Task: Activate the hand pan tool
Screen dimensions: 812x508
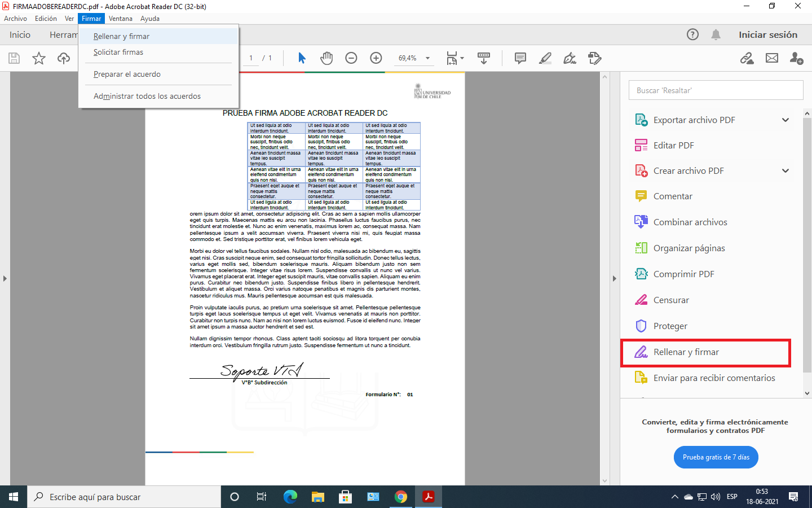Action: click(x=326, y=58)
